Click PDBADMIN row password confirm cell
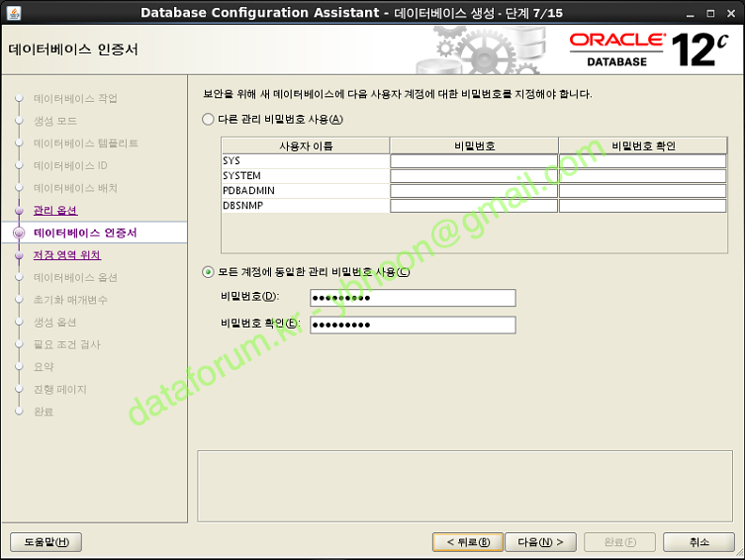 642,191
